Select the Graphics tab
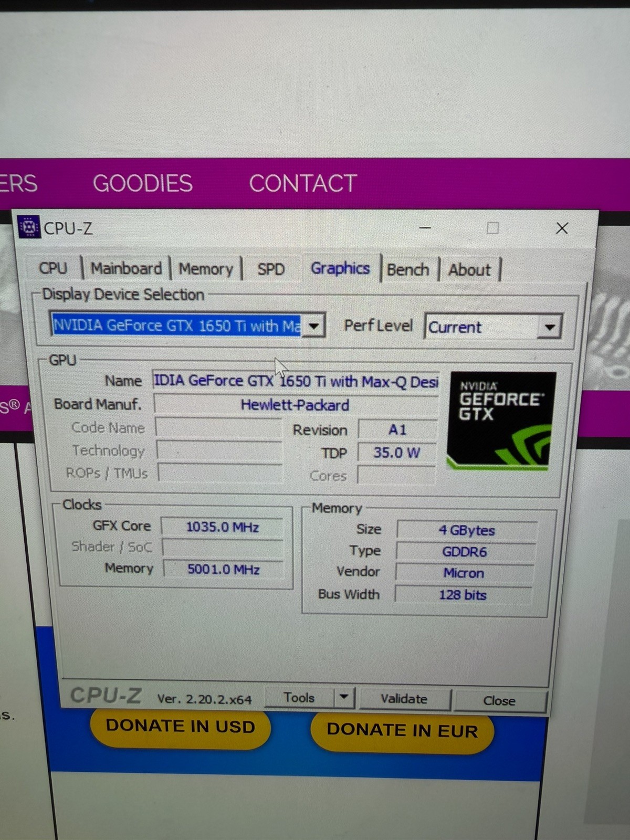Image resolution: width=630 pixels, height=840 pixels. 340,268
